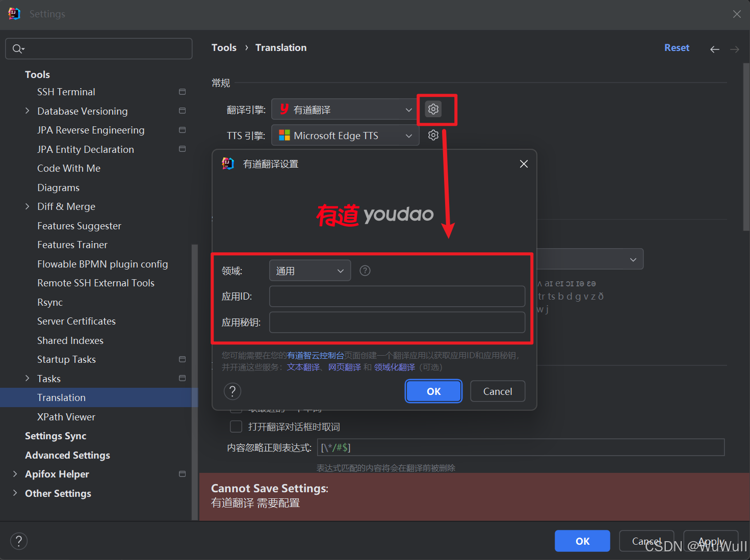Select Server Certificates settings page
Image resolution: width=750 pixels, height=560 pixels.
click(76, 321)
